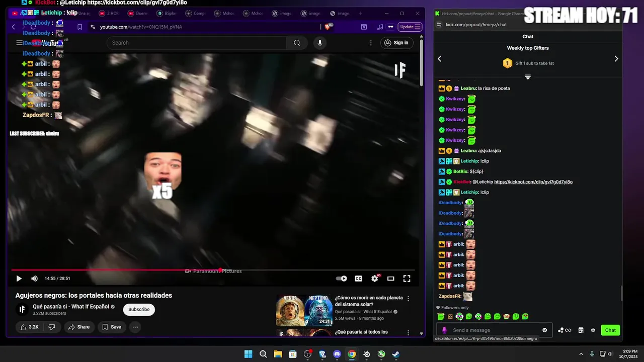Go to previous top gifter in Kick chat
The image size is (644, 362).
pyautogui.click(x=439, y=59)
